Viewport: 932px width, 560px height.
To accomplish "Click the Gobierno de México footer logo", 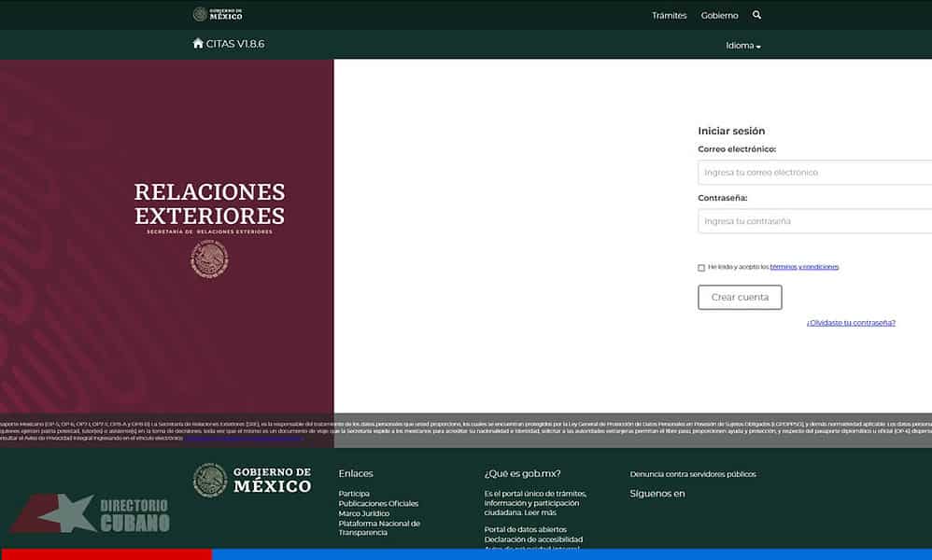I will click(x=252, y=480).
